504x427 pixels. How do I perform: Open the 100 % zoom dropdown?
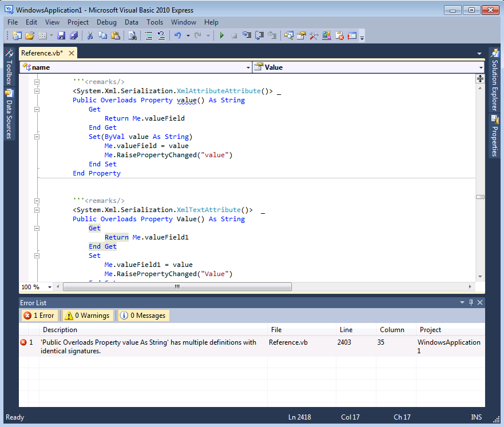coord(50,287)
